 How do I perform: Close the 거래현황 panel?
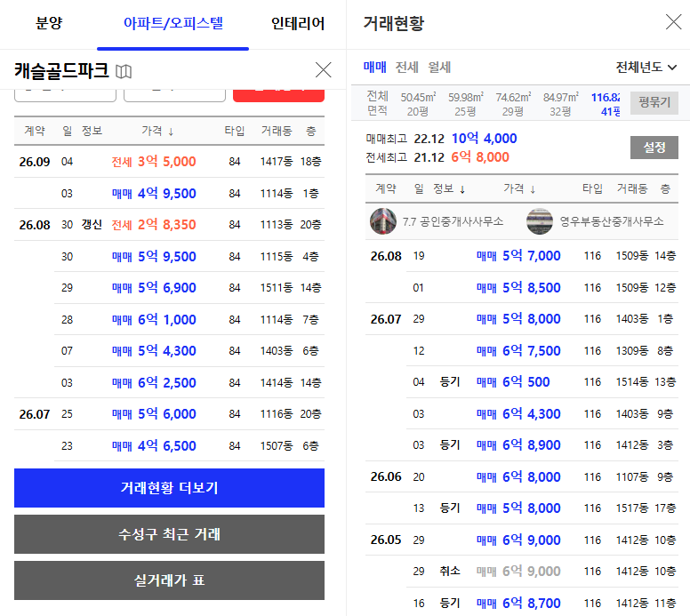(673, 21)
